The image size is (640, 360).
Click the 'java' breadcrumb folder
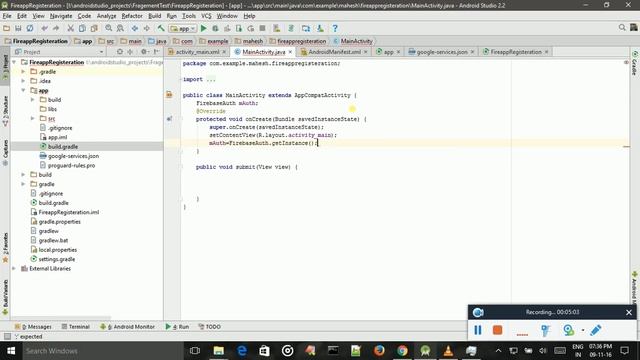coord(157,41)
